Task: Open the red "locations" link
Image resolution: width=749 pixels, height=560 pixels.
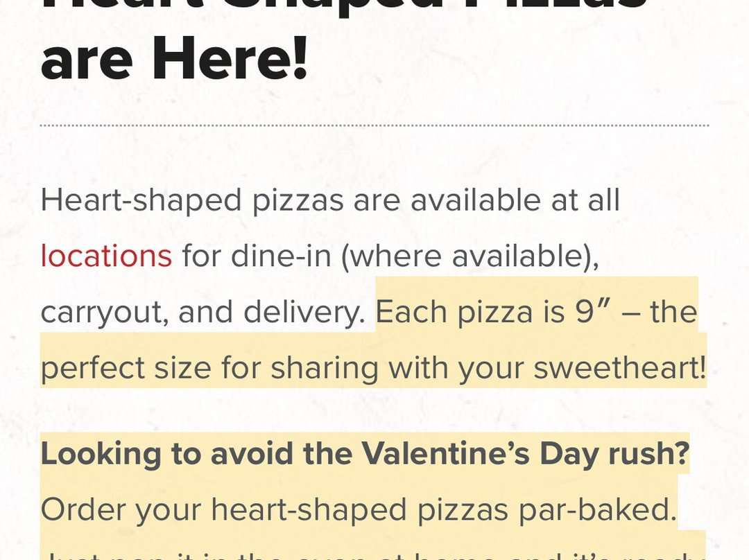Action: [x=106, y=256]
